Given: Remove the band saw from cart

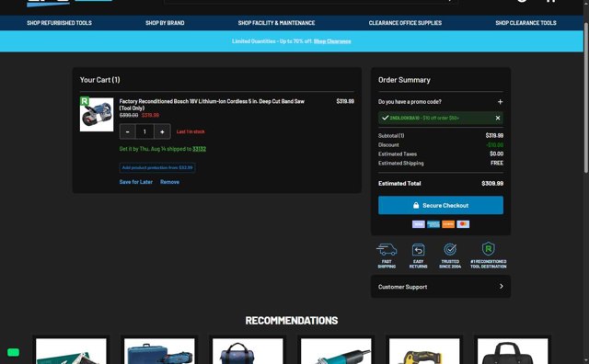Looking at the screenshot, I should 169,182.
